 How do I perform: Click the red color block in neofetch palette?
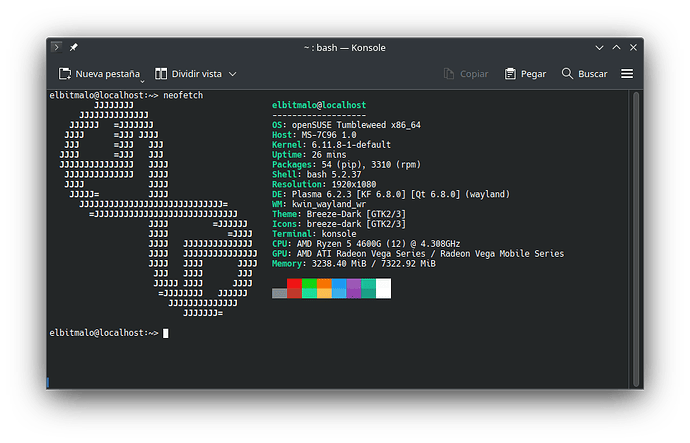coord(294,283)
